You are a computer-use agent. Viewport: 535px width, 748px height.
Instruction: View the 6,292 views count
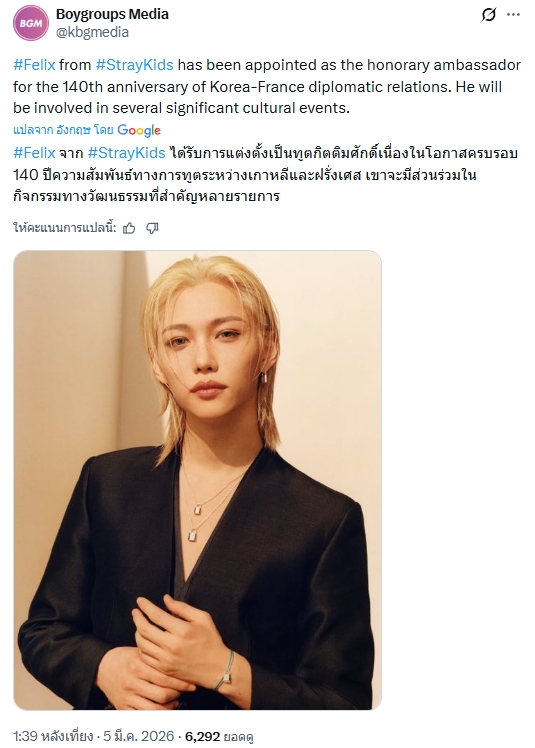tap(219, 737)
